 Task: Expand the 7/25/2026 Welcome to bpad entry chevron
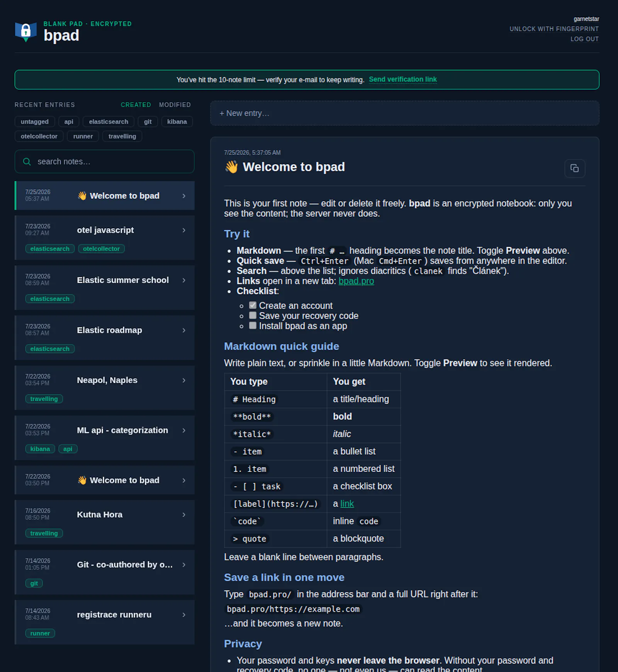[x=184, y=196]
